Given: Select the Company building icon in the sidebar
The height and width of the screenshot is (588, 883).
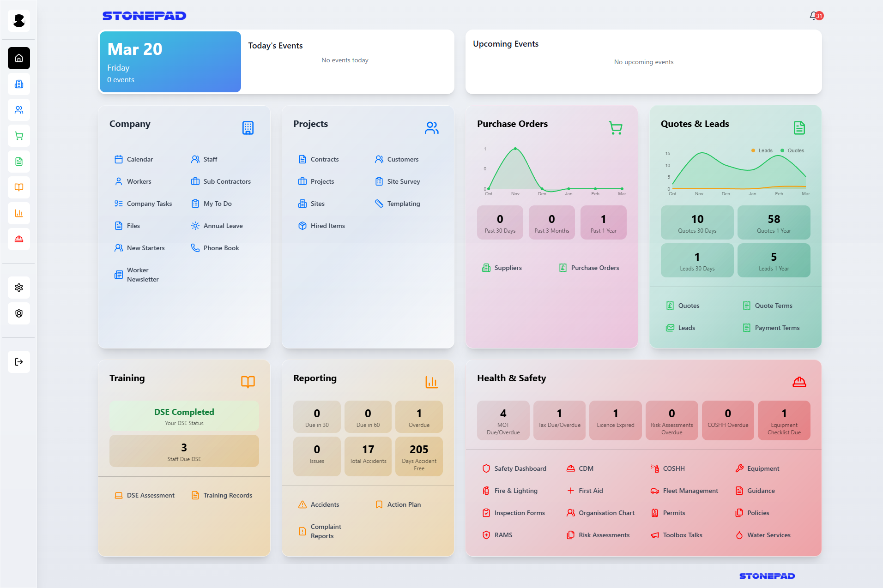Looking at the screenshot, I should [x=18, y=84].
